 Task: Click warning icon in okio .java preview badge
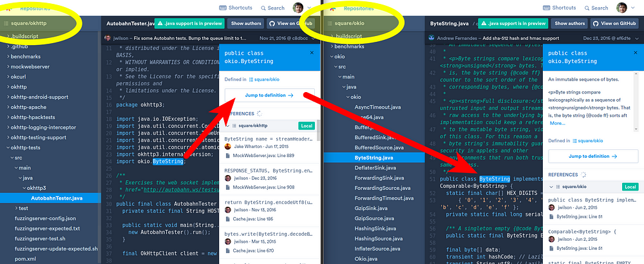tap(484, 23)
